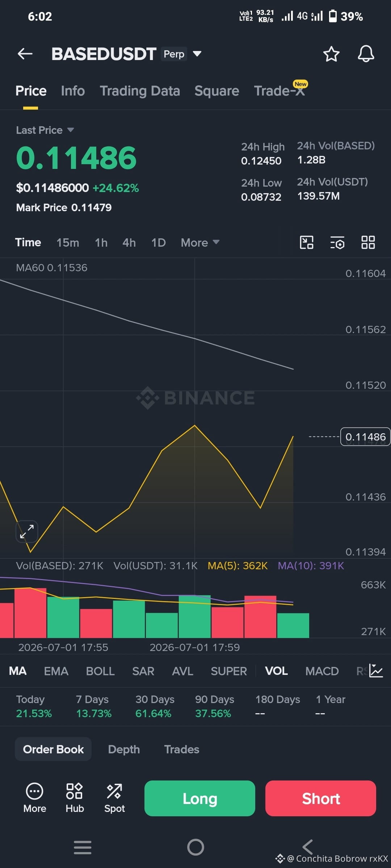Select 1h chart interval
This screenshot has height=868, width=391.
(101, 242)
